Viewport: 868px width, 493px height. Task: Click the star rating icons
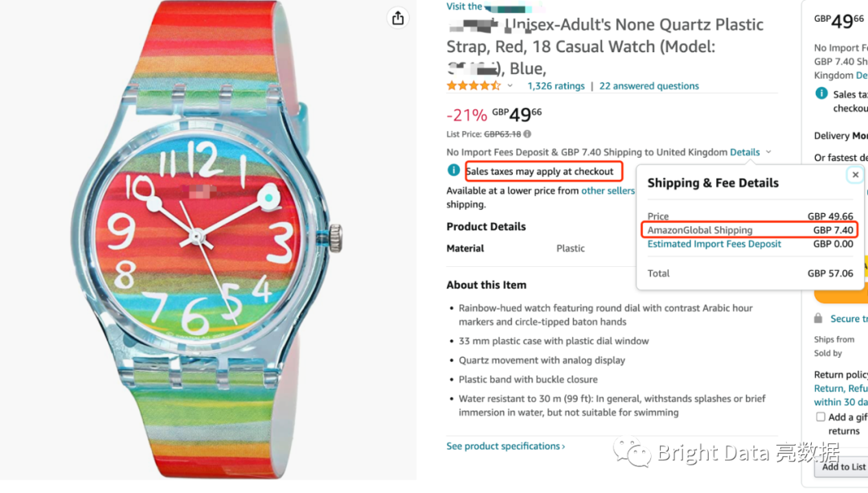(x=473, y=86)
